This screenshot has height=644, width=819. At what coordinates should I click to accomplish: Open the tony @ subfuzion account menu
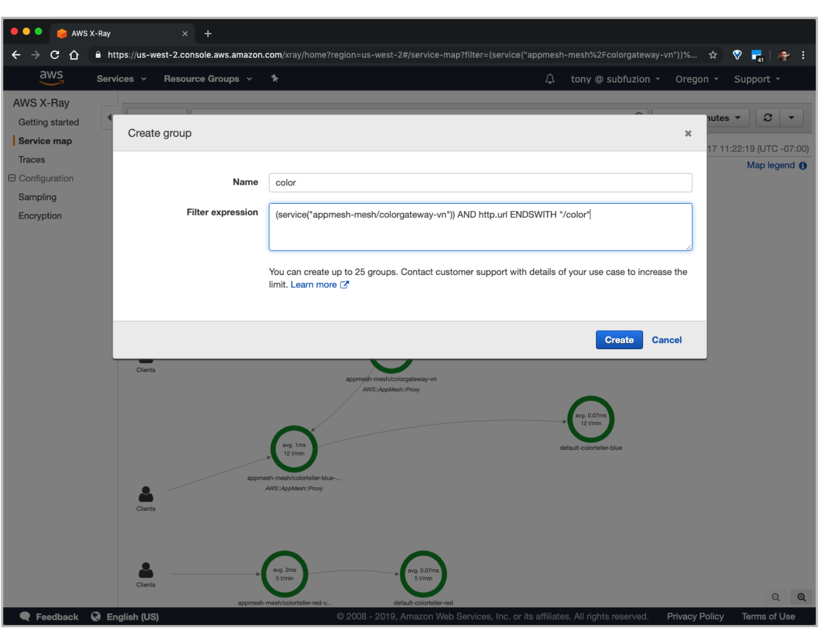click(615, 79)
